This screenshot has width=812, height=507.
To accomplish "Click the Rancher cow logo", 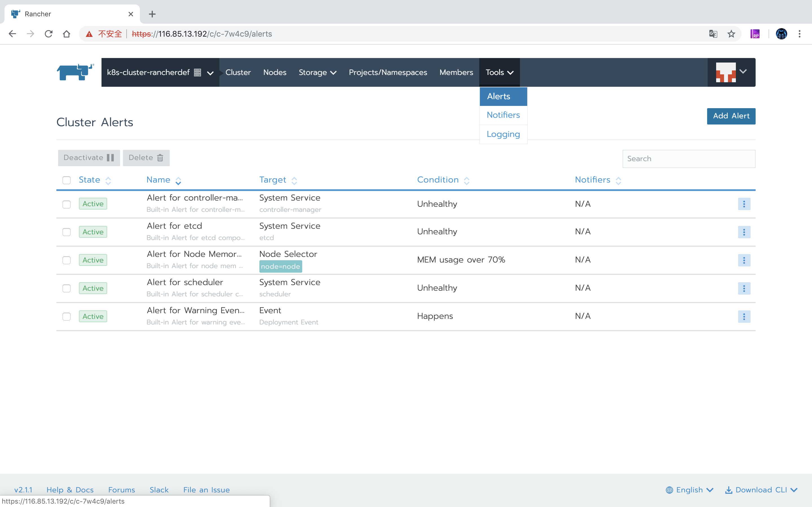I will 75,72.
